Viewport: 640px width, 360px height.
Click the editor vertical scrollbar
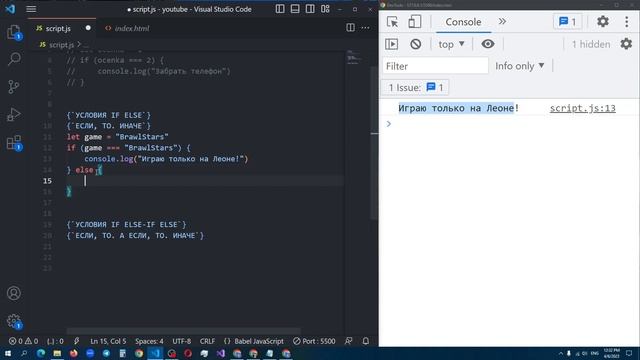374,143
